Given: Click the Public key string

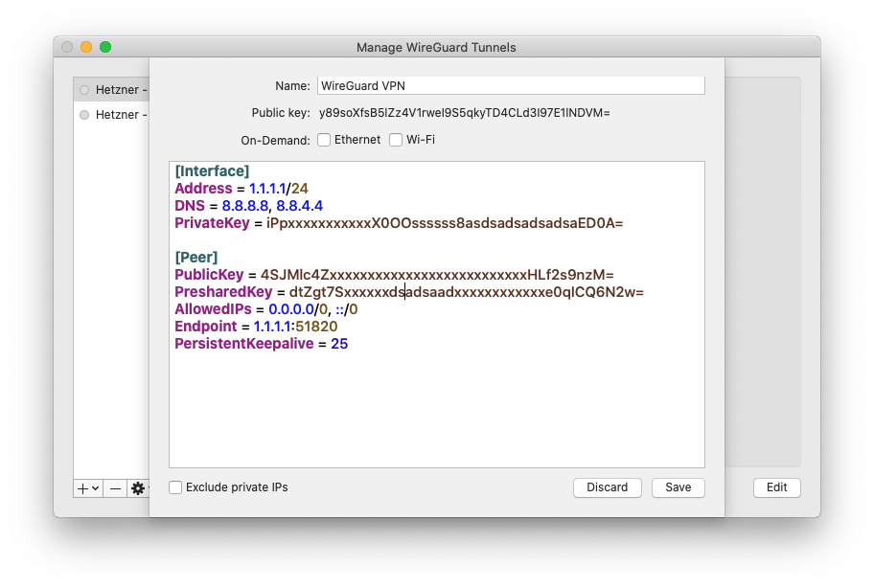Looking at the screenshot, I should 464,113.
